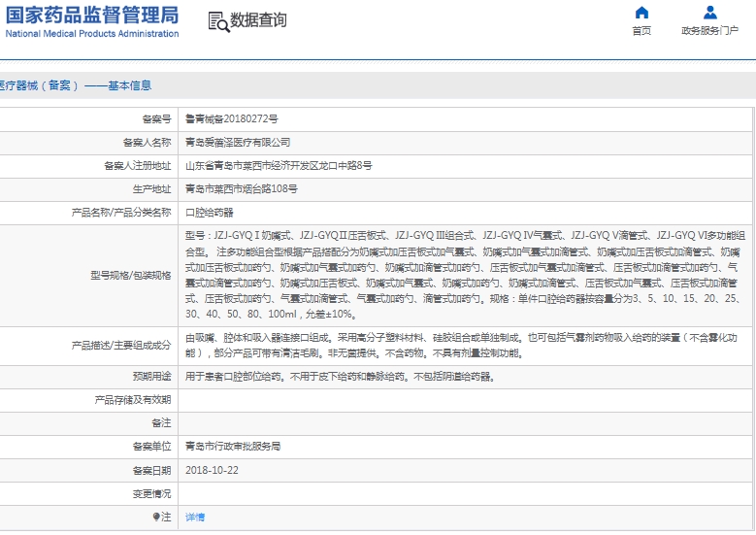Click the product name 口腔给药器

point(210,213)
